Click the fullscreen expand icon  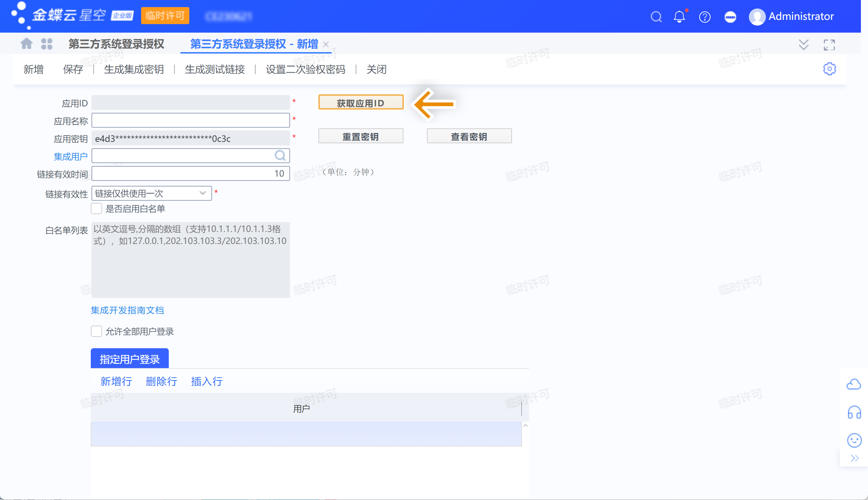pyautogui.click(x=829, y=45)
